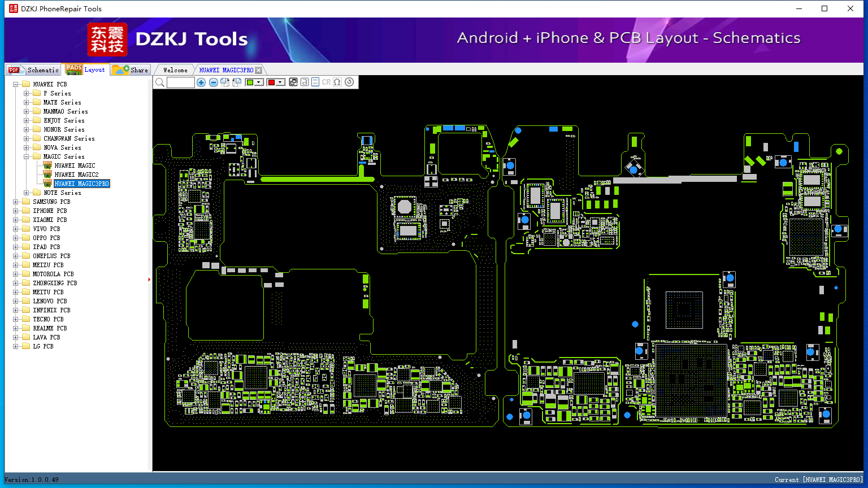Select the OPPO PCB folder
Screen dimensions: 868x488
coord(46,238)
